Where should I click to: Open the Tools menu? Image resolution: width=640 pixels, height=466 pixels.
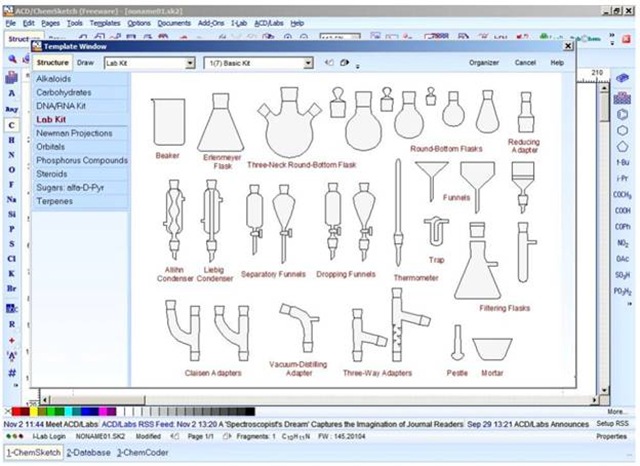pos(75,23)
